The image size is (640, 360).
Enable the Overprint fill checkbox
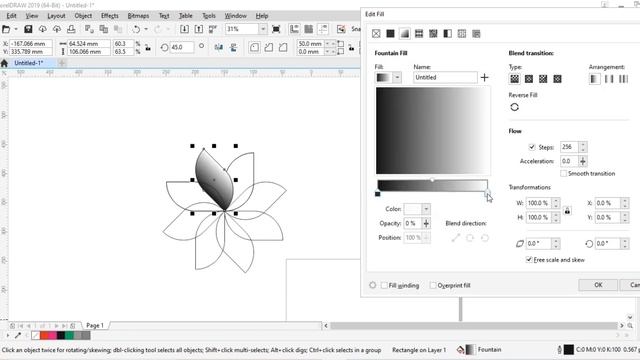point(433,285)
